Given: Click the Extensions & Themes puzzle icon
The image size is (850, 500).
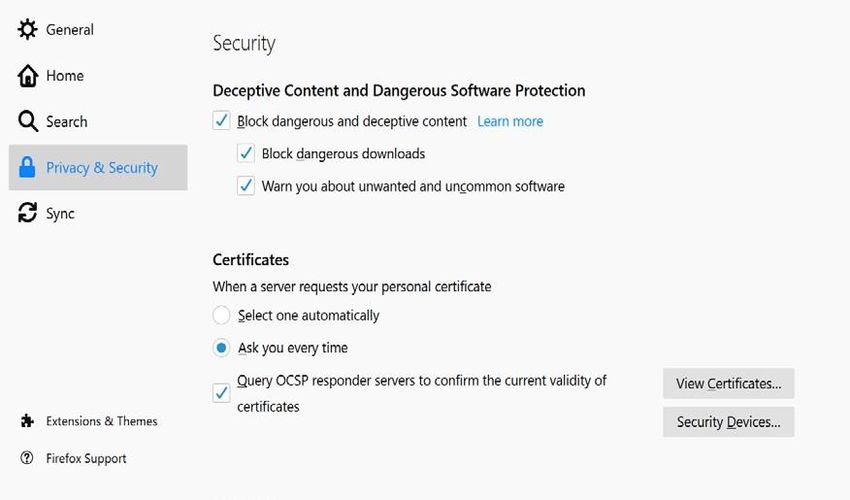Looking at the screenshot, I should [x=27, y=421].
